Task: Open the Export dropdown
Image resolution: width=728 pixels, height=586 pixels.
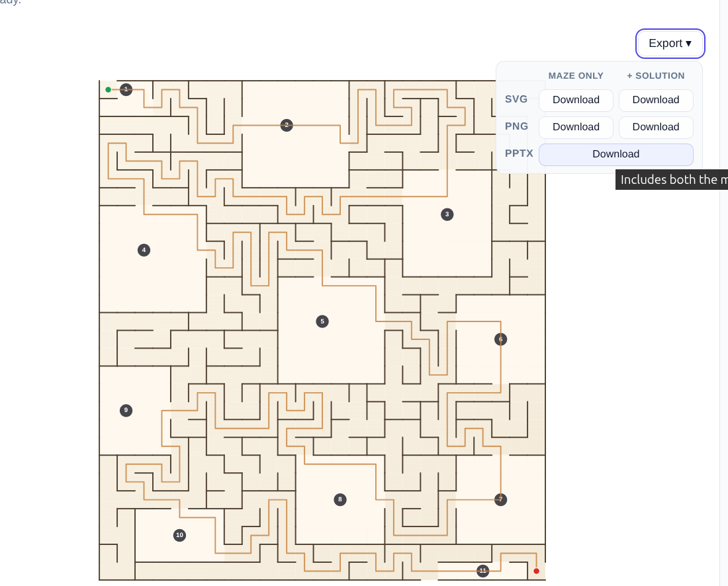Action: pos(670,43)
